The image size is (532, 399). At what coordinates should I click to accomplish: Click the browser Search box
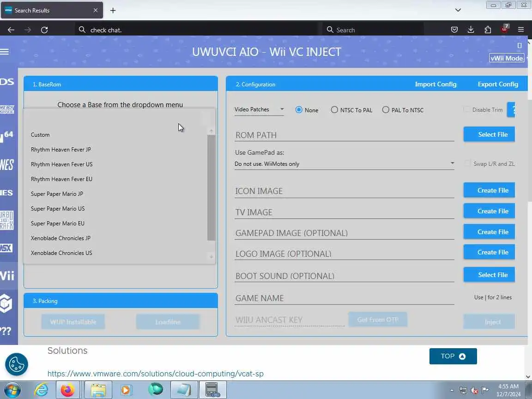[373, 30]
